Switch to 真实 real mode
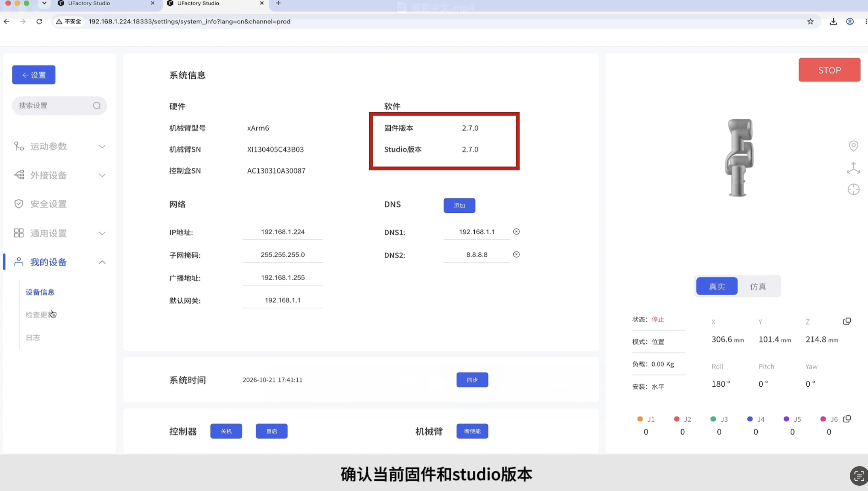 717,286
